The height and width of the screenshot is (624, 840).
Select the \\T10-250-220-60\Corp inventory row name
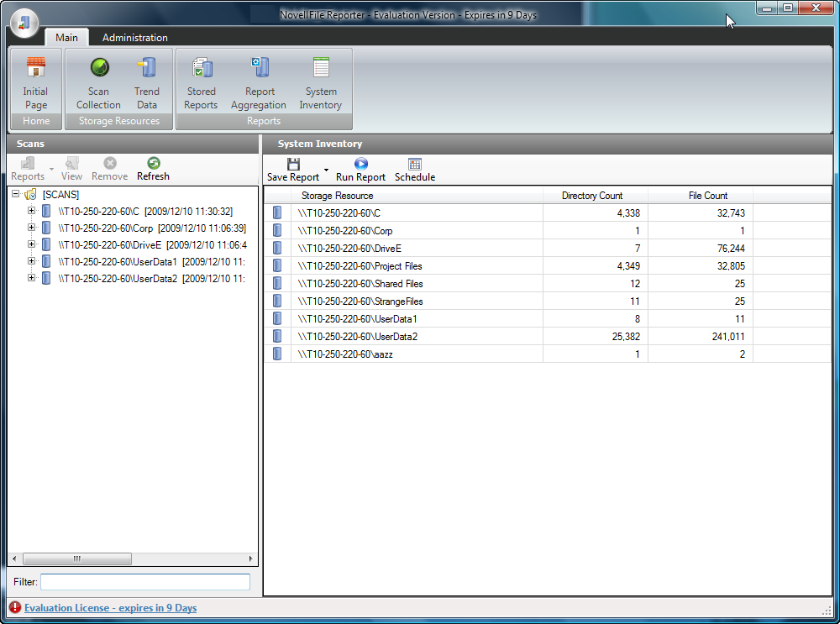coord(345,231)
